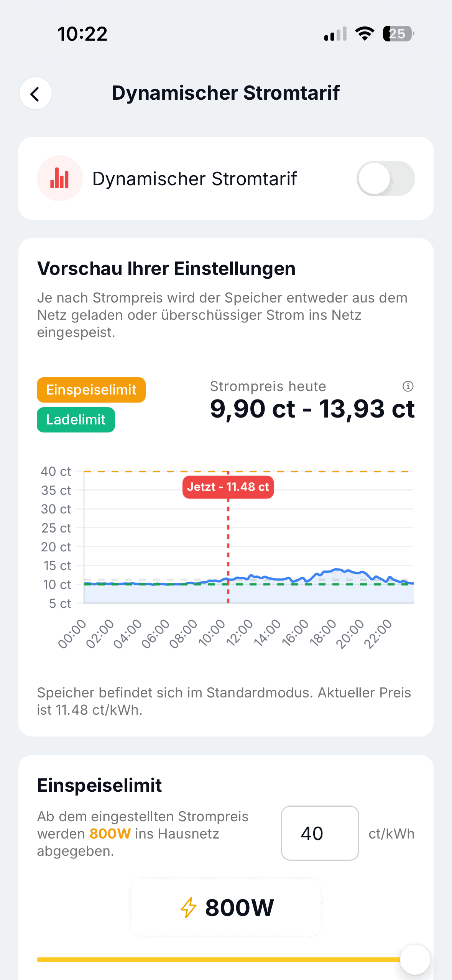
Task: Open the Strompreis heute info icon
Action: tap(408, 386)
